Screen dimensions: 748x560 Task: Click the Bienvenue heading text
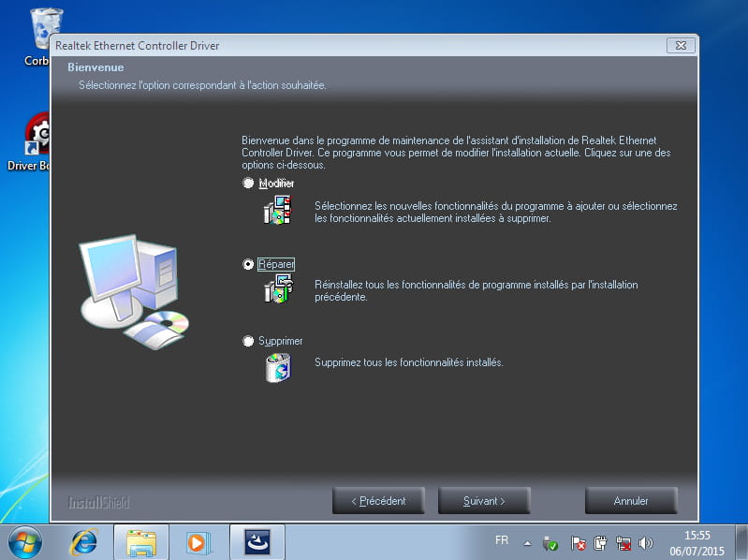95,67
